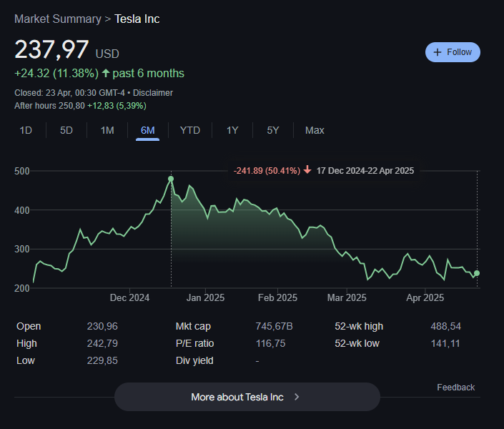
Task: Show the 1Y chart range
Action: pyautogui.click(x=232, y=130)
